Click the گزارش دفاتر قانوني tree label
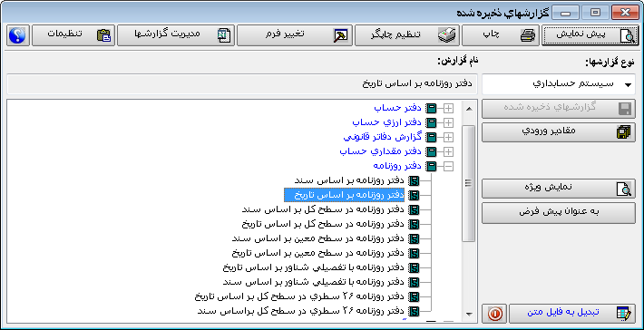Image resolution: width=644 pixels, height=330 pixels. (x=383, y=137)
